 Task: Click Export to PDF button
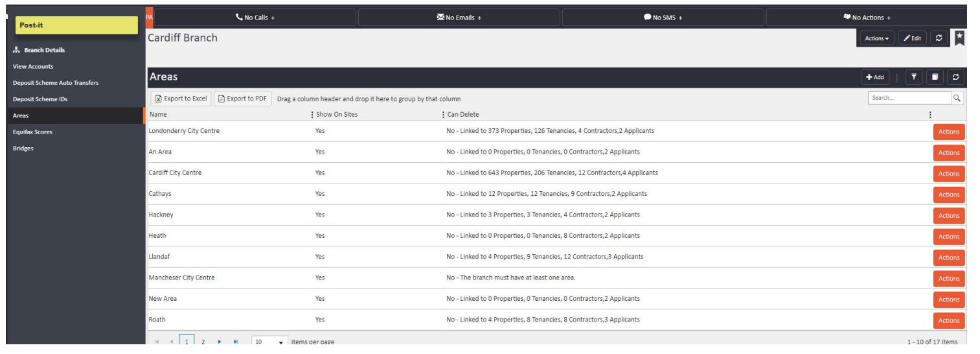click(x=242, y=99)
